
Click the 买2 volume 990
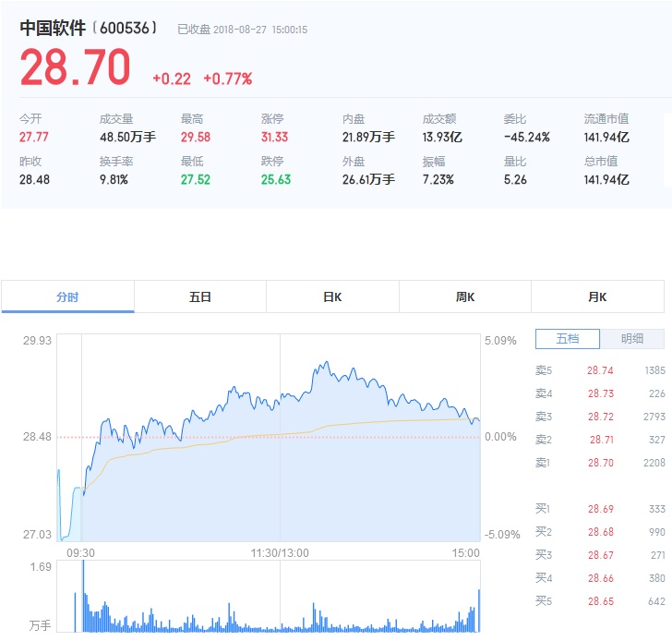click(657, 532)
